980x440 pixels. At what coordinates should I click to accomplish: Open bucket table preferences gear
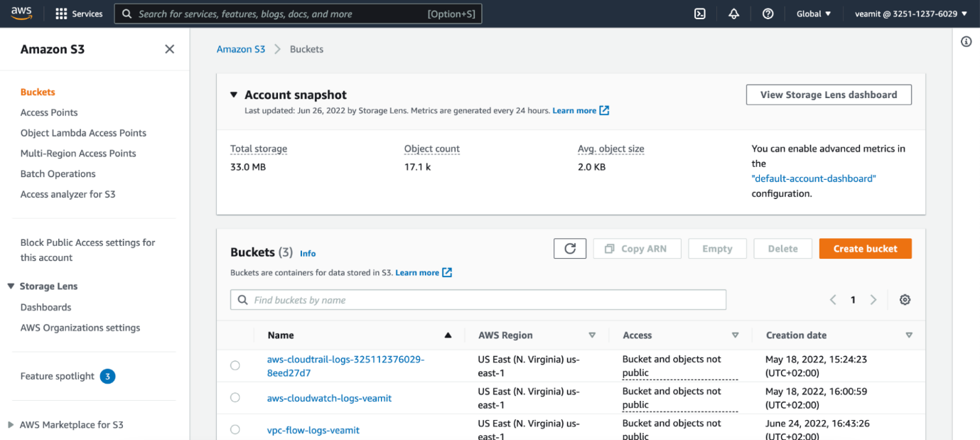[905, 300]
